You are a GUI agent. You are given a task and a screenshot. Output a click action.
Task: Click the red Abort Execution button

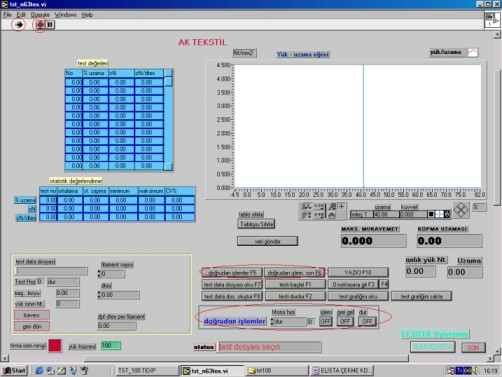click(x=40, y=25)
